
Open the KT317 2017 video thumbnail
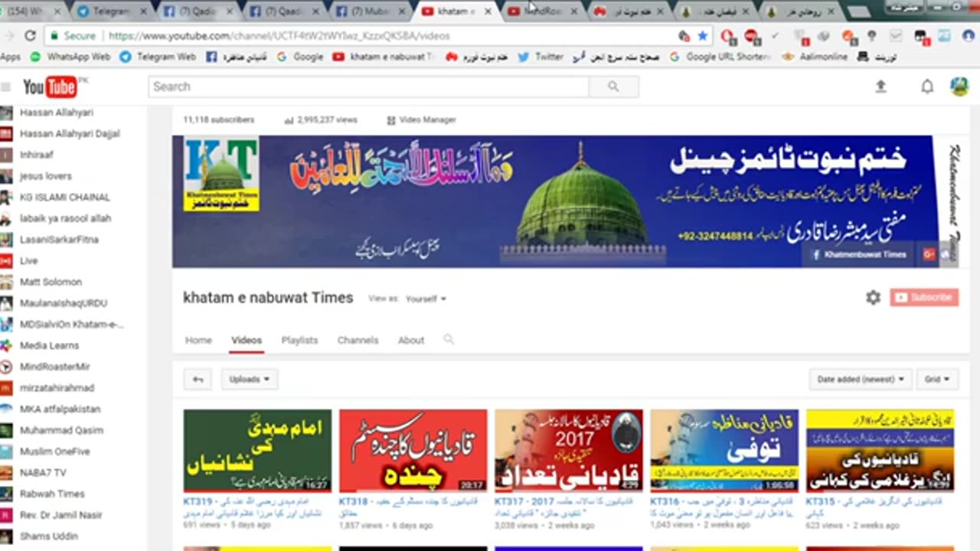tap(568, 451)
